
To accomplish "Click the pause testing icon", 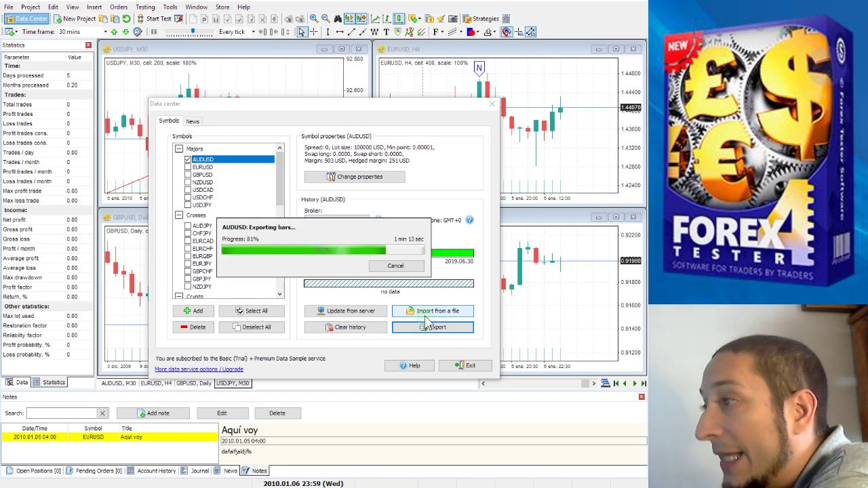I will click(154, 32).
